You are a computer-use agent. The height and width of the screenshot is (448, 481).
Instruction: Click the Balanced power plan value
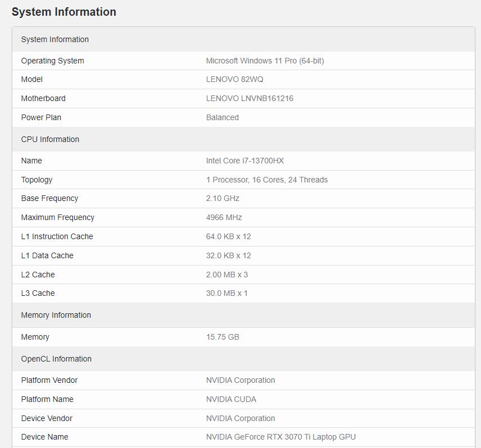(222, 117)
